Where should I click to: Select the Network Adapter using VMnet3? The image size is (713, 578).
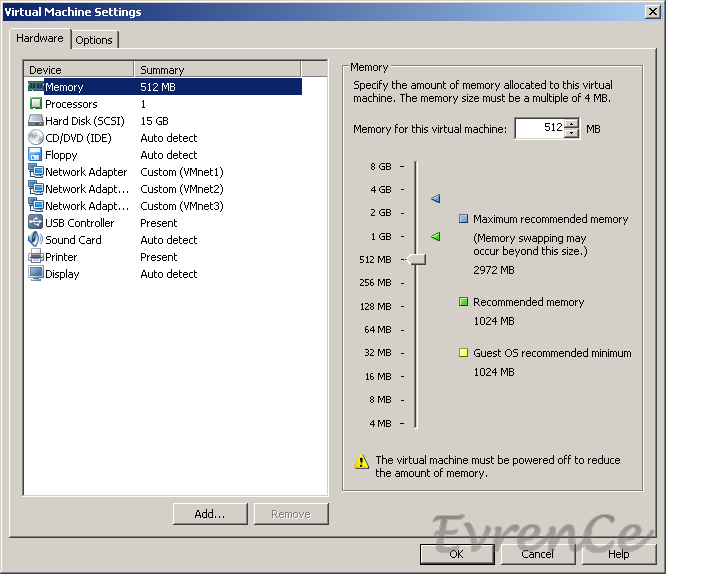tap(86, 206)
